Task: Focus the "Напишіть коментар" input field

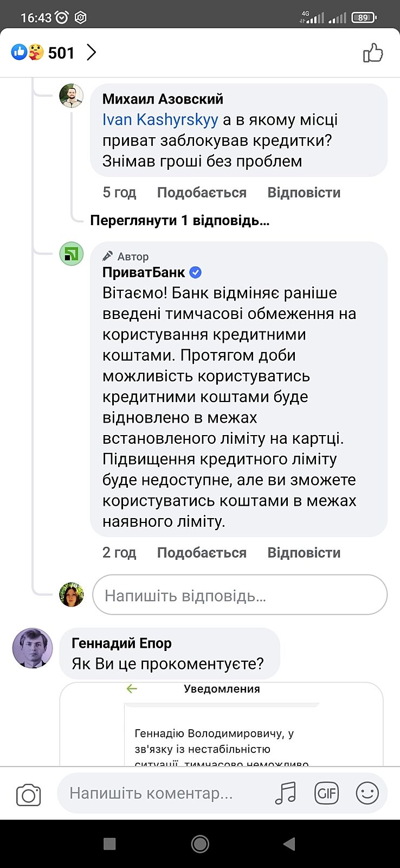Action: (x=163, y=793)
